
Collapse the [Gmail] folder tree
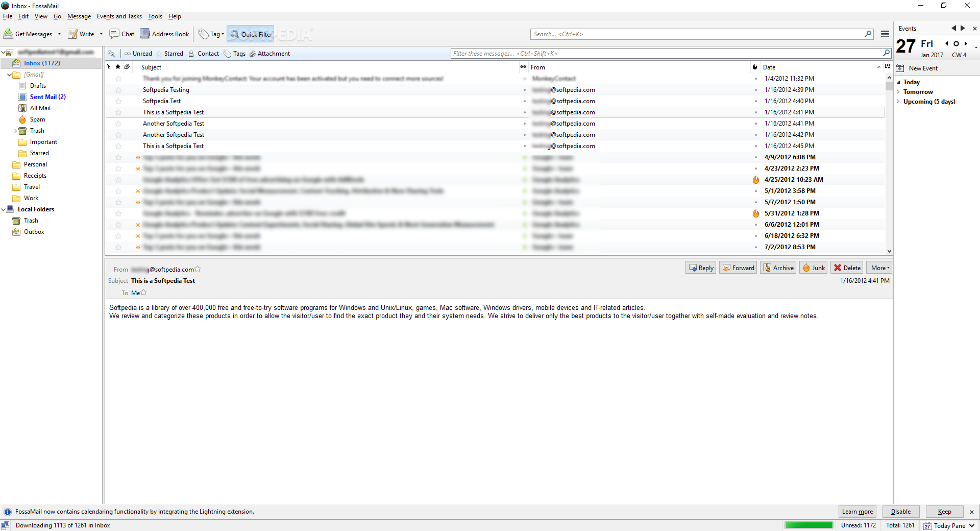point(10,75)
